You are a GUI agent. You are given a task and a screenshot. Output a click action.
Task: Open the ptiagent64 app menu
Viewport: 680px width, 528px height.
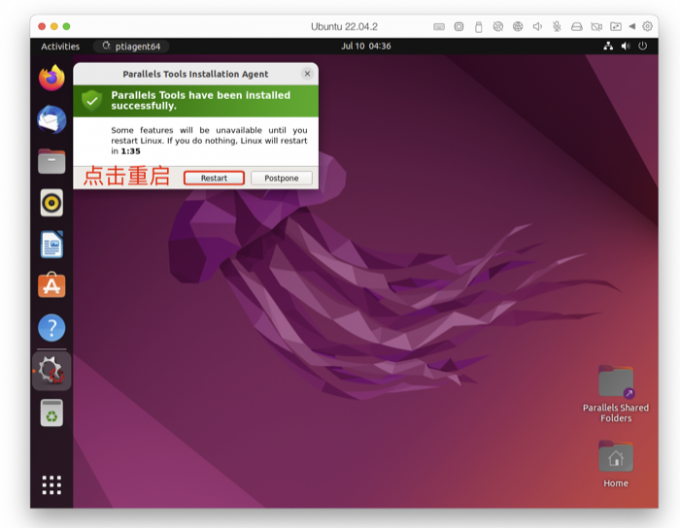pyautogui.click(x=131, y=46)
